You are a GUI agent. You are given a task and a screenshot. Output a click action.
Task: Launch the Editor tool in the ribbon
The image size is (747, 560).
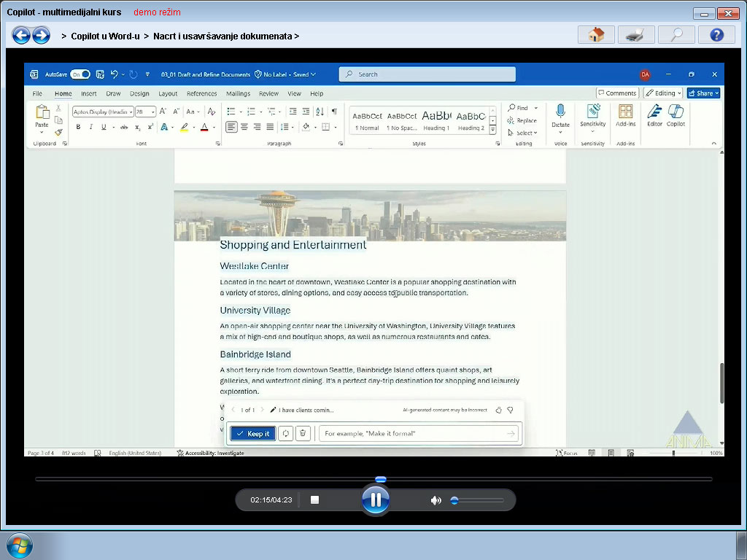pos(654,116)
